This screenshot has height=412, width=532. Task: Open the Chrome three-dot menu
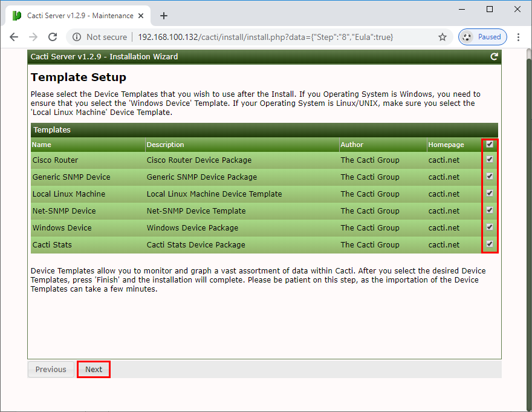(x=518, y=37)
